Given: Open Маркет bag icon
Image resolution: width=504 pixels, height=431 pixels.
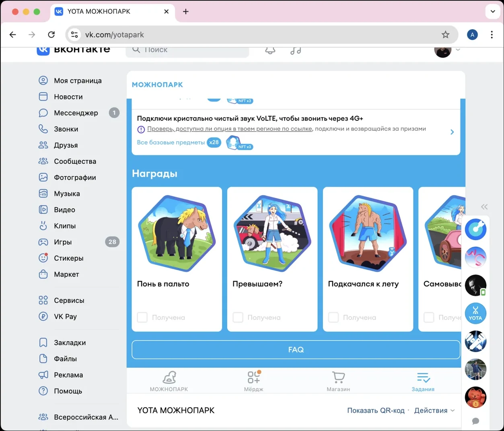Looking at the screenshot, I should click(x=43, y=274).
